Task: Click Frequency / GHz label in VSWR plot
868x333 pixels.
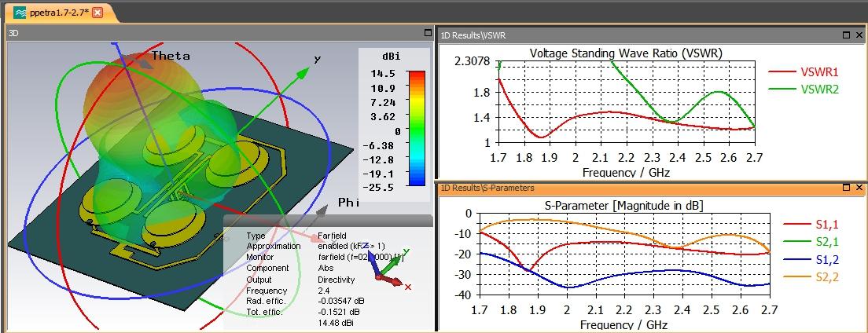Action: (x=626, y=173)
